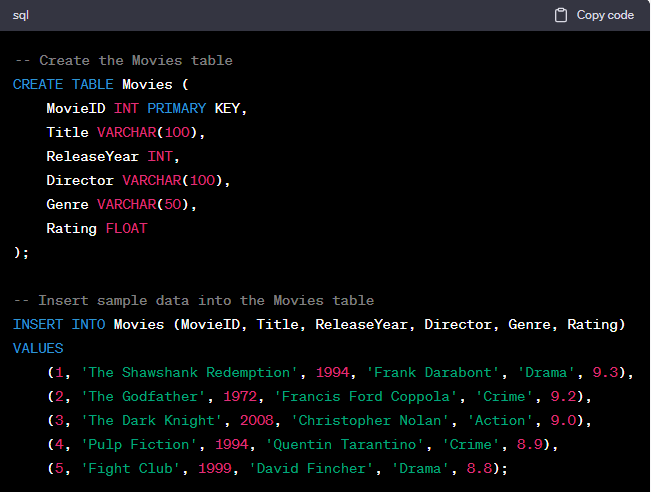Click the 'Frank Darabont' string

click(x=433, y=372)
